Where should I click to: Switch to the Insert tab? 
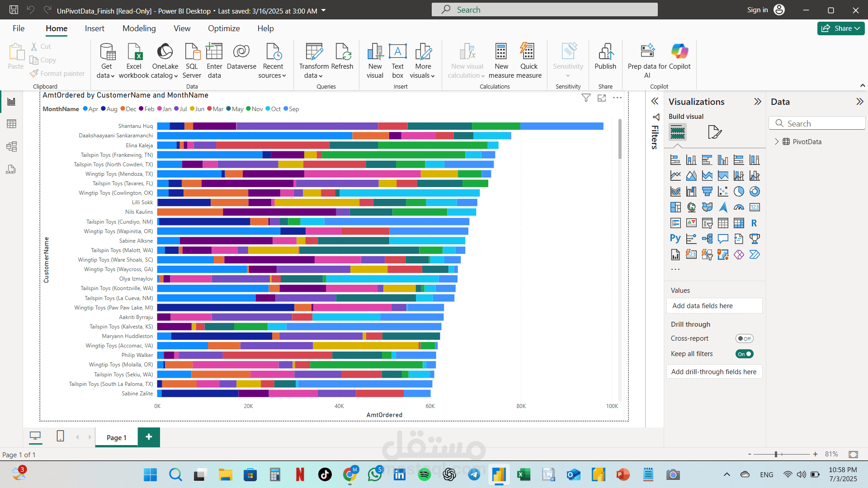(94, 28)
